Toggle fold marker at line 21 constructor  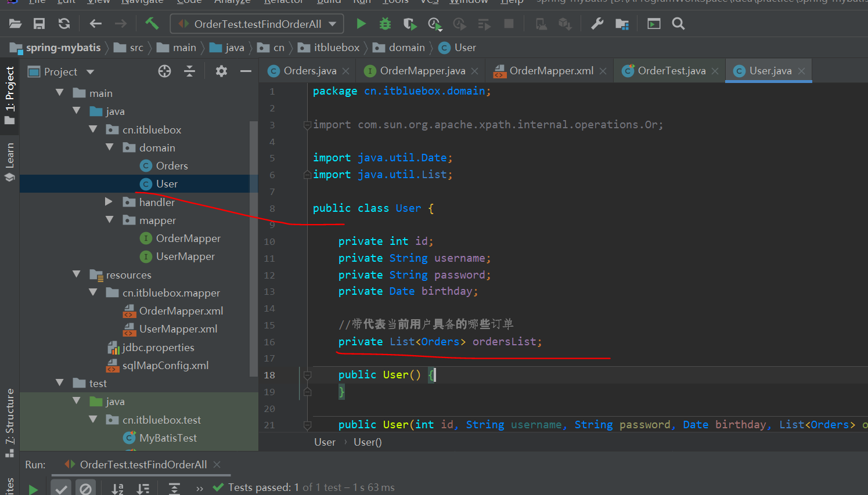(x=308, y=425)
